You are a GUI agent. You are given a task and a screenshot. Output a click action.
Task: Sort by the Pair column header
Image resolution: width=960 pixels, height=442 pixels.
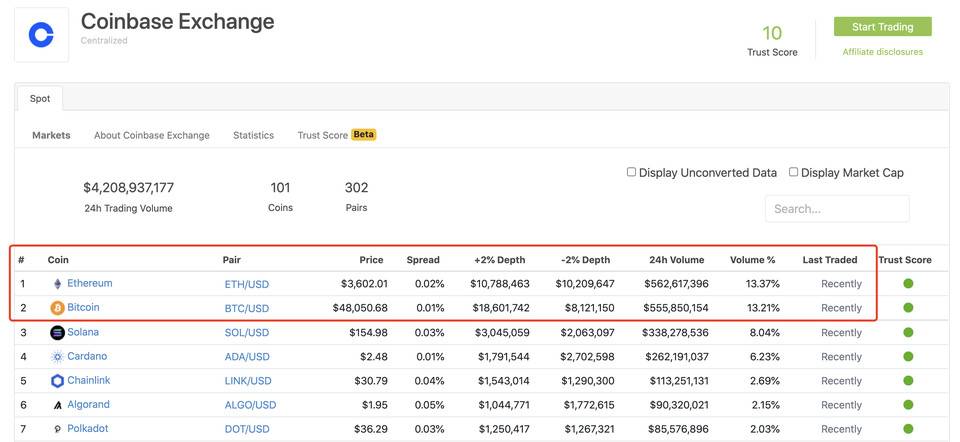click(232, 260)
